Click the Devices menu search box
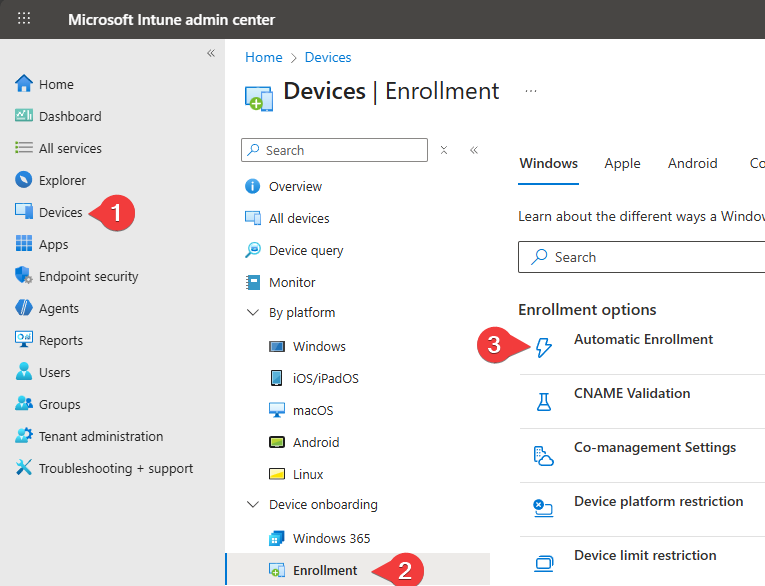Screen dimensions: 765x586 pyautogui.click(x=334, y=150)
